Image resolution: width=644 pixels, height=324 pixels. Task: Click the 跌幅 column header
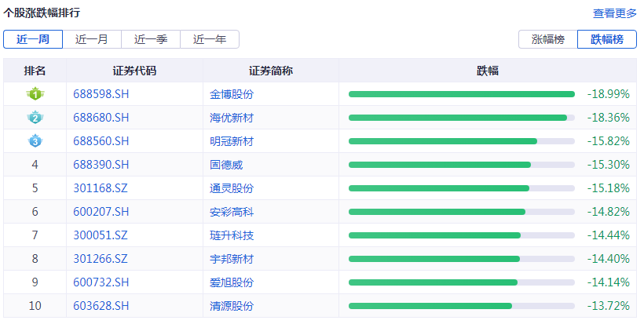coord(488,71)
